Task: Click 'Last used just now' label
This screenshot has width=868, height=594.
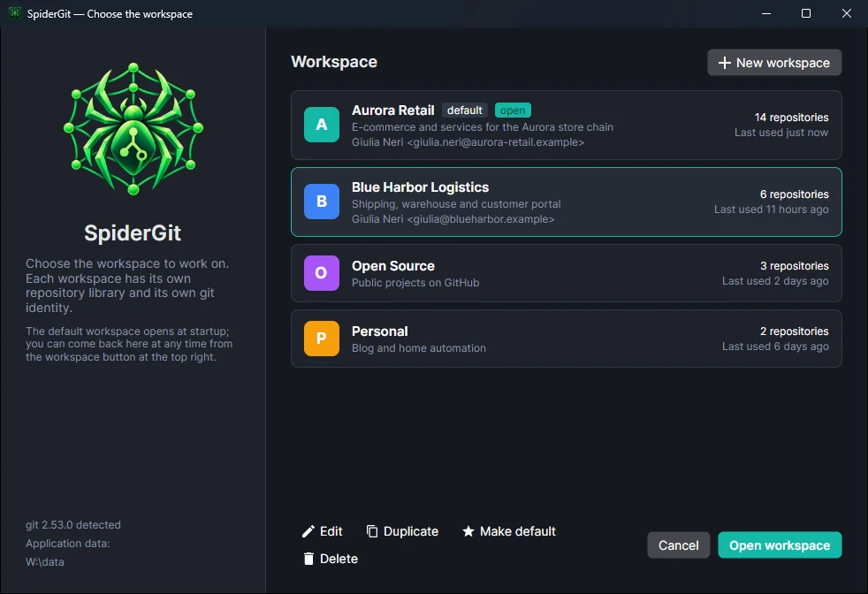Action: pyautogui.click(x=781, y=133)
